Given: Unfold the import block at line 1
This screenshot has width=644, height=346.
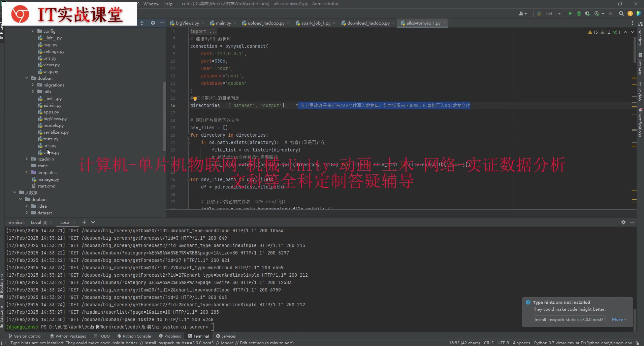Looking at the screenshot, I should coord(188,31).
